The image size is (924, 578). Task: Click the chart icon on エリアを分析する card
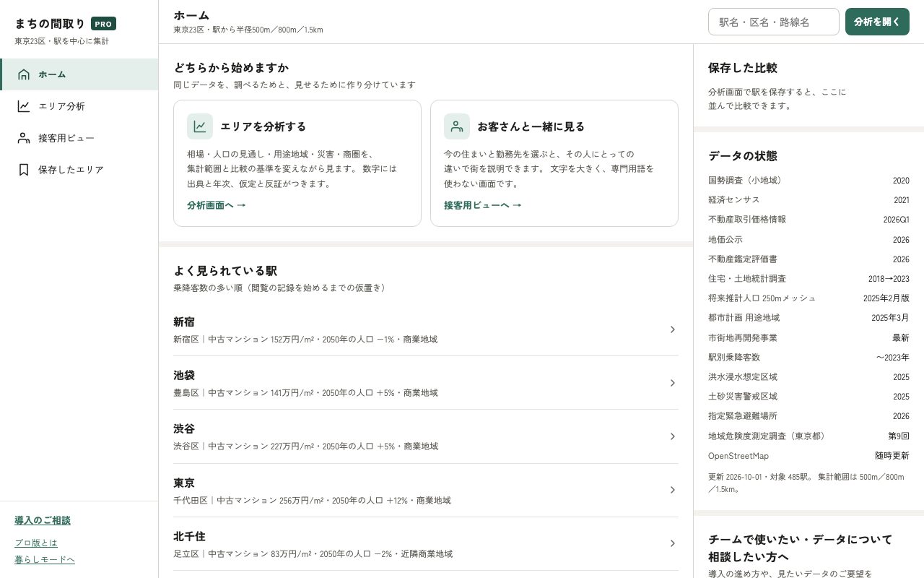(x=200, y=126)
